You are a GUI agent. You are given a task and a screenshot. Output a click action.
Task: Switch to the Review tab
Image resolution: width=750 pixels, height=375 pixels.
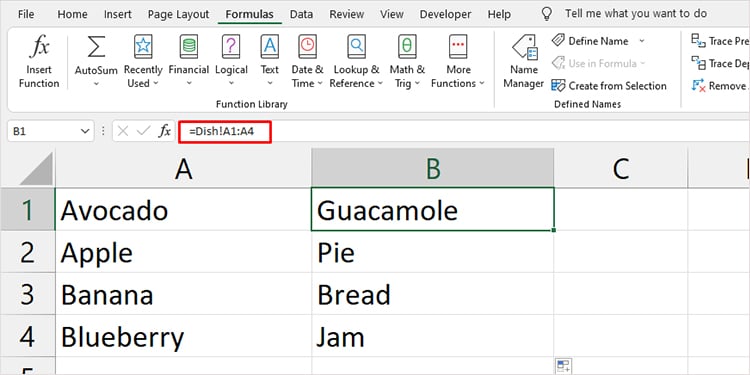tap(347, 14)
